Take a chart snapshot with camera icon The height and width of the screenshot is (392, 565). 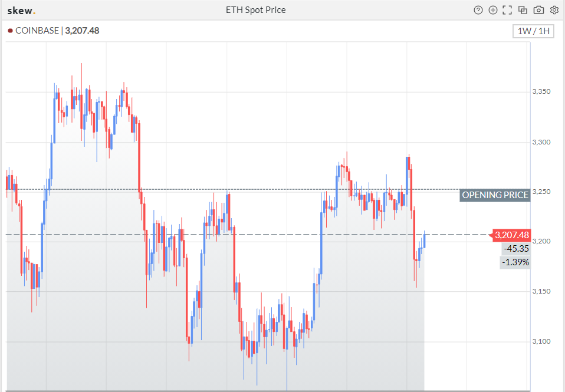pyautogui.click(x=538, y=10)
